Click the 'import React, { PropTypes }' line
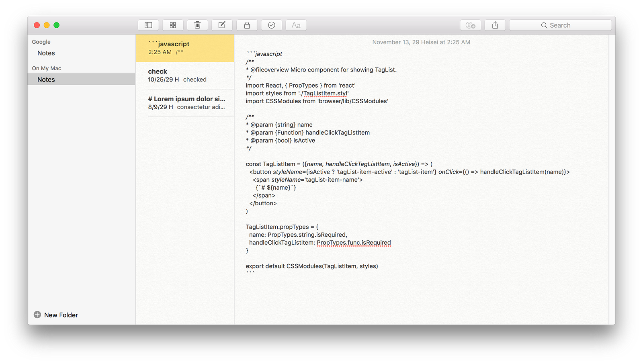 point(301,86)
